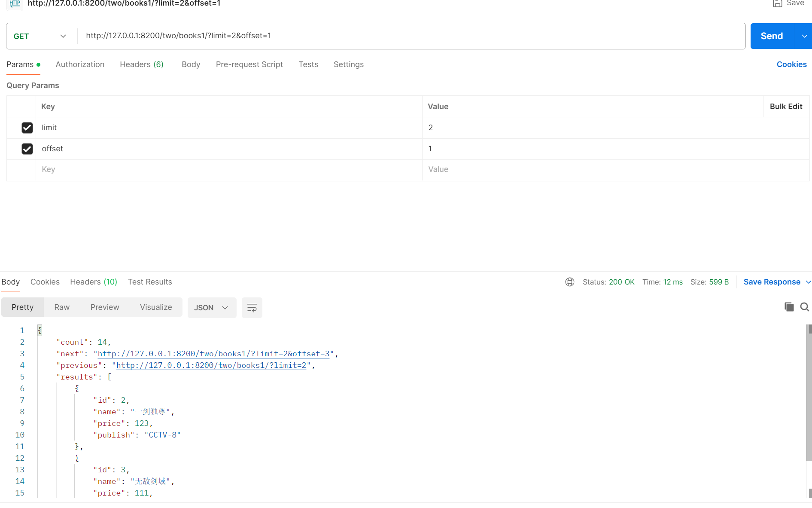Copy the response with the copy icon
This screenshot has width=812, height=508.
coord(789,307)
